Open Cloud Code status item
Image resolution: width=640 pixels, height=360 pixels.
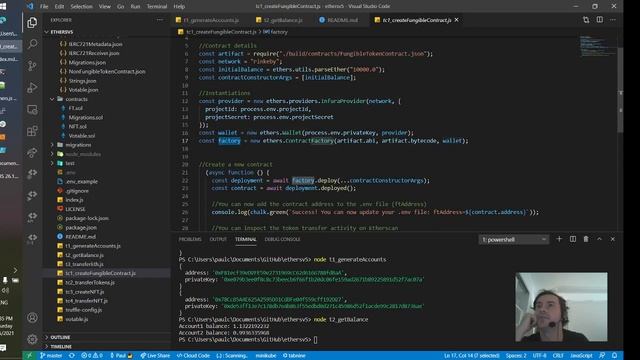(x=193, y=356)
